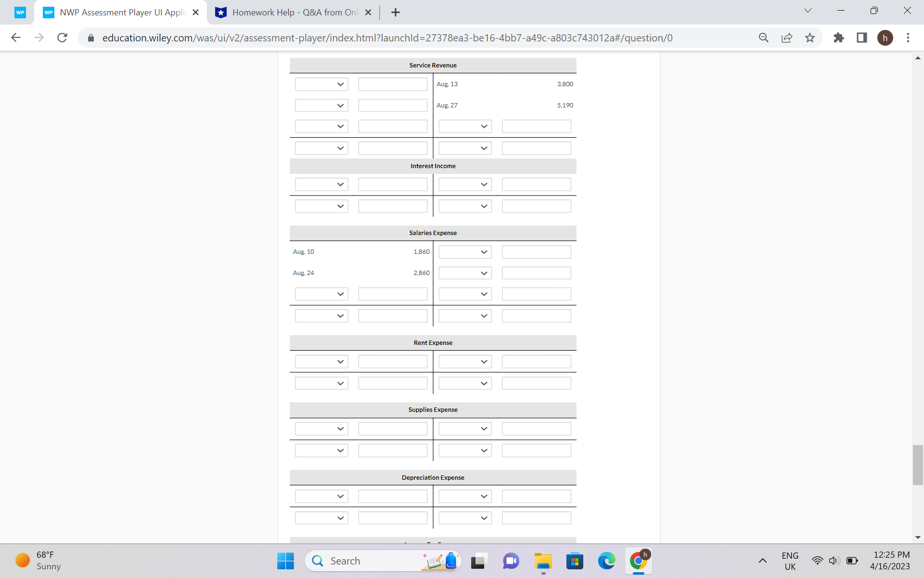Screen dimensions: 924x578
Task: Open the Windows Start menu
Action: (x=285, y=561)
